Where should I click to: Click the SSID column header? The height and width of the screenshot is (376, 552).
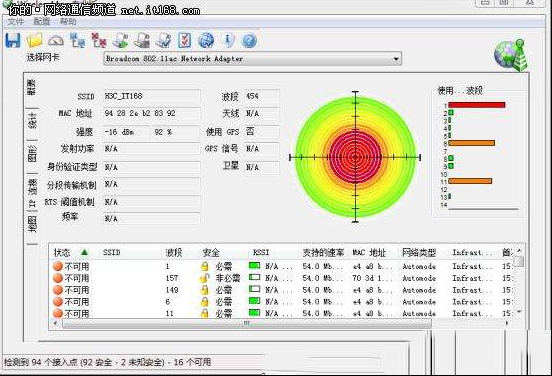tap(112, 252)
